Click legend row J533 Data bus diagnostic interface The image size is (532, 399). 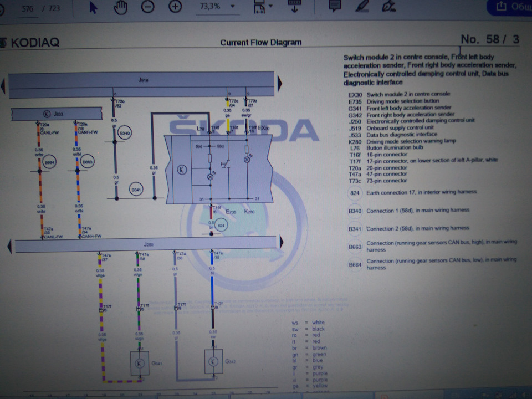(393, 134)
